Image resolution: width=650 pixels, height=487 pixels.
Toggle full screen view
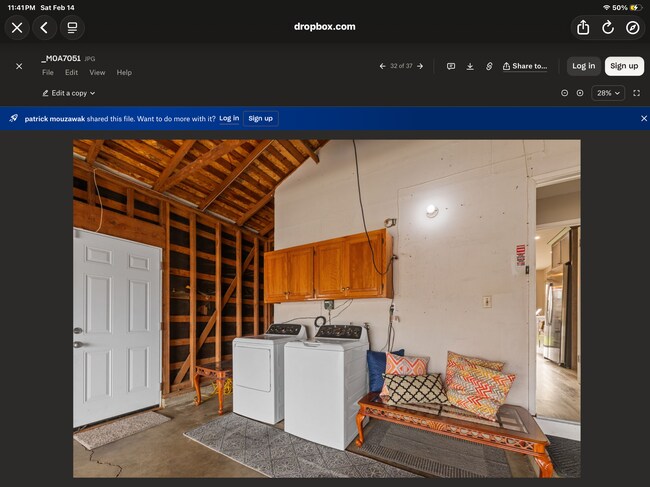[x=637, y=93]
